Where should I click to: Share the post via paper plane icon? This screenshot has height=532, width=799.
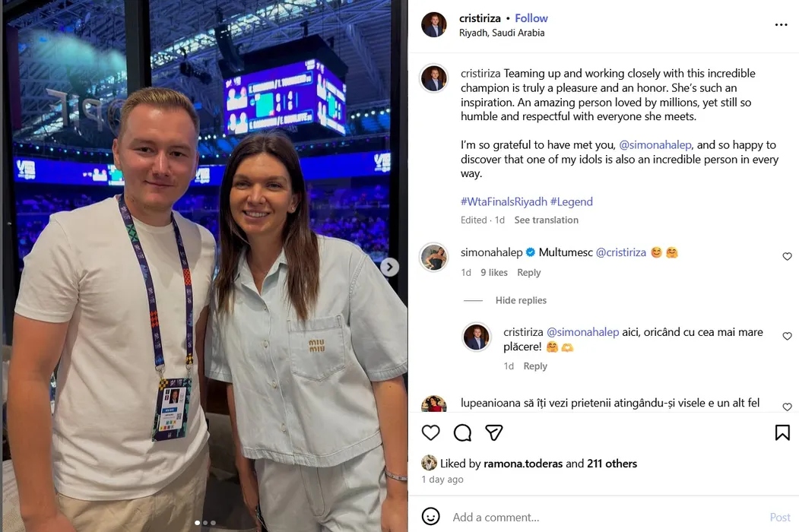(x=494, y=432)
